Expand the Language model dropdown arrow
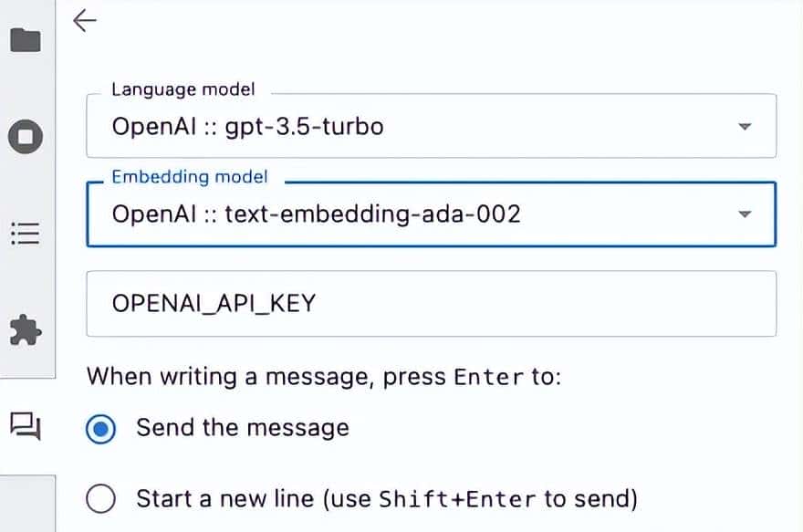 pos(745,126)
